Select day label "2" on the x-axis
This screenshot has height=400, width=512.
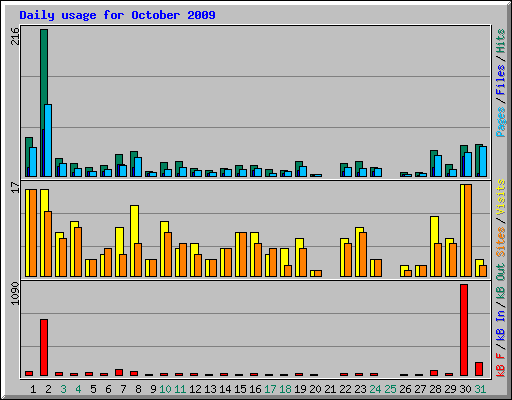tap(48, 389)
